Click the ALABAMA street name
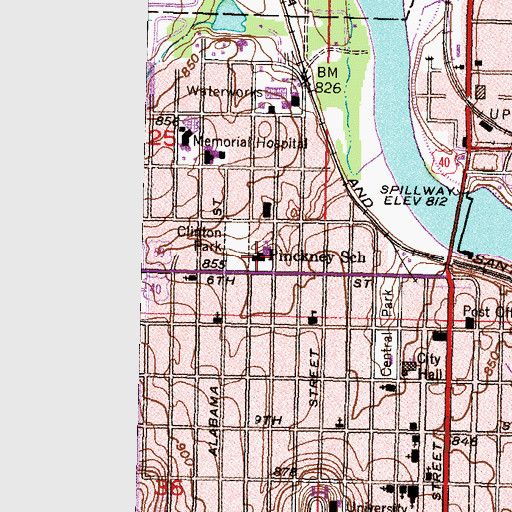The width and height of the screenshot is (512, 512). (214, 421)
